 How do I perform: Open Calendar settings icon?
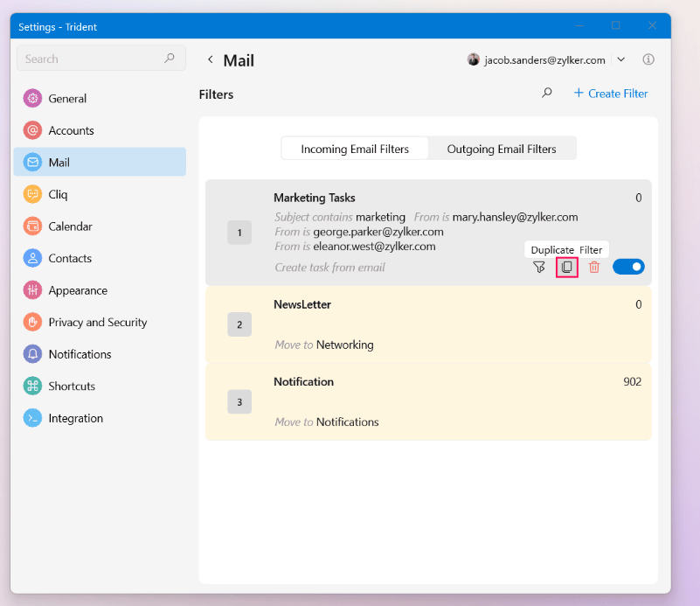[x=32, y=226]
